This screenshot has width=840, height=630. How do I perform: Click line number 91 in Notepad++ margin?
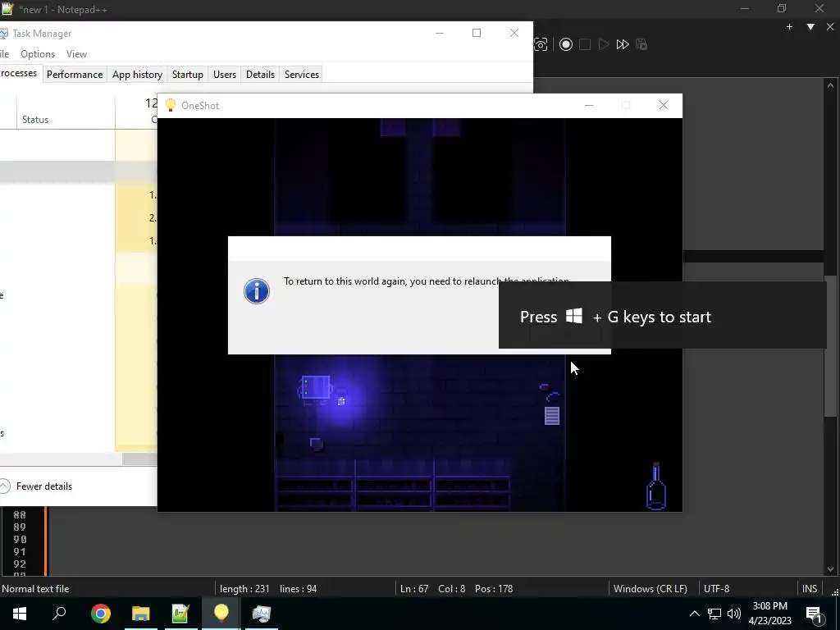pos(20,552)
